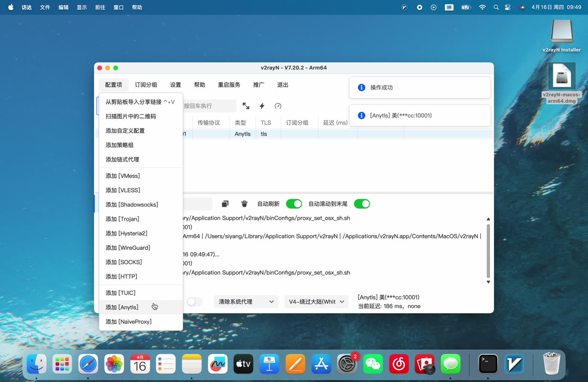
Task: Open the 清除系统代理 dropdown
Action: tap(246, 302)
